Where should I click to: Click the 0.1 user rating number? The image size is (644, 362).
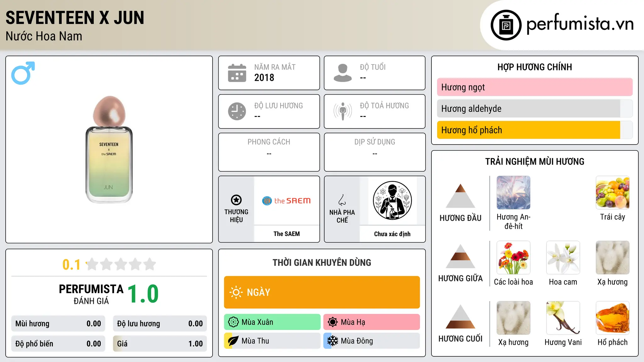71,265
